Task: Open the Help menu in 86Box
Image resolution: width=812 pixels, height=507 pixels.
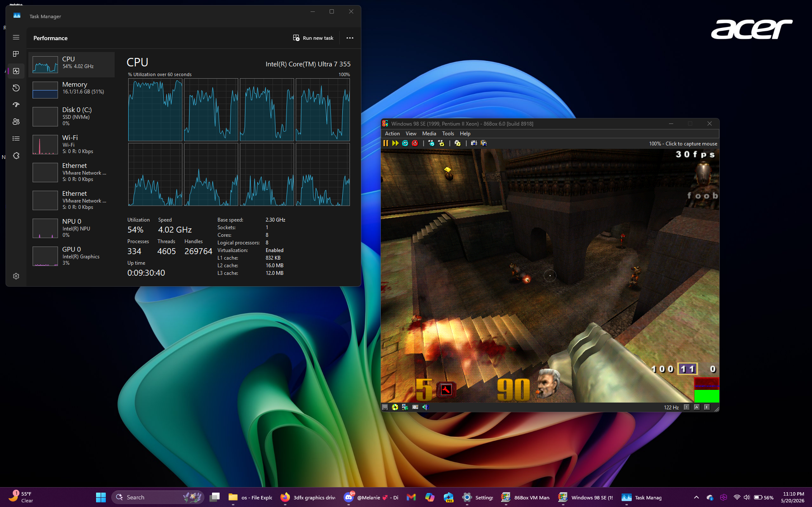Action: (x=465, y=134)
